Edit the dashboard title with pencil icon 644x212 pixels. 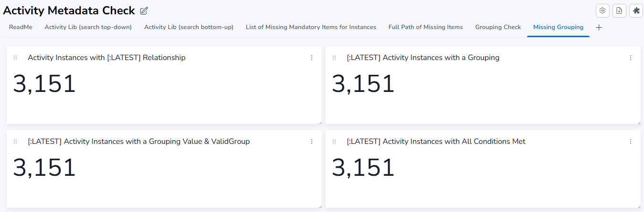(x=144, y=11)
